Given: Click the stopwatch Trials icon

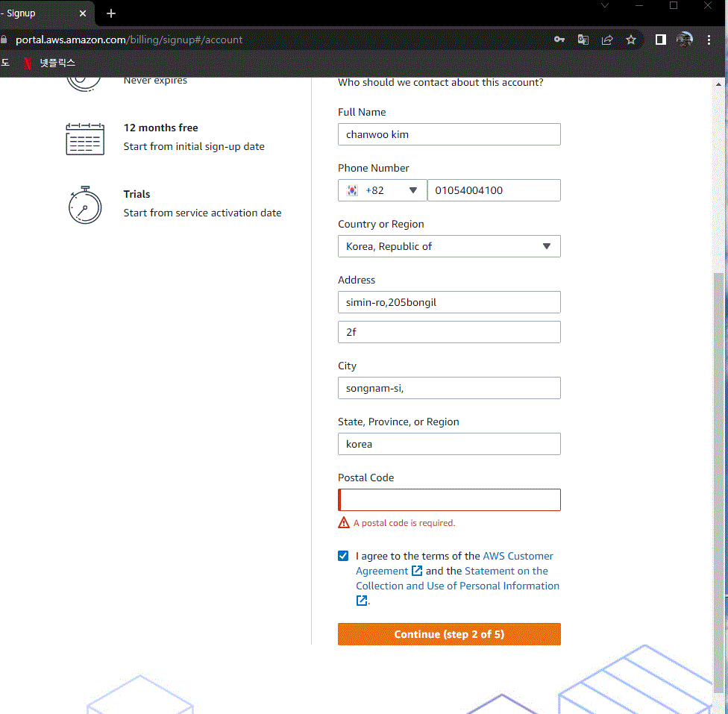Looking at the screenshot, I should [85, 205].
